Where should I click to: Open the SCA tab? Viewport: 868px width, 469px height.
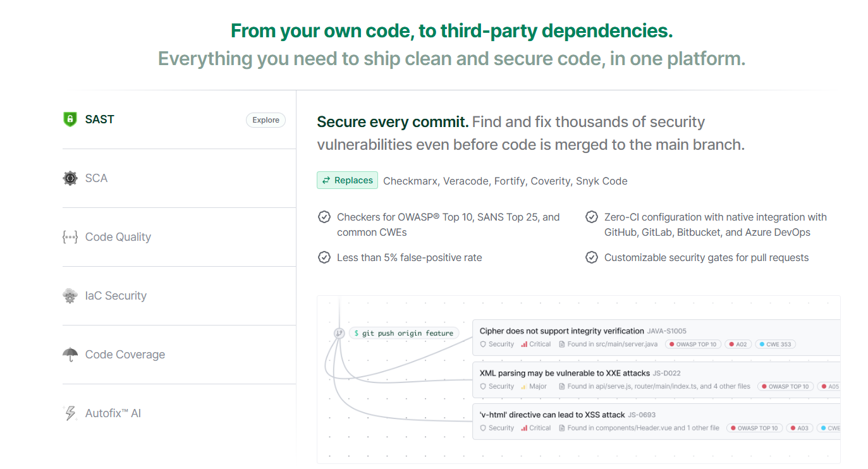tap(97, 178)
